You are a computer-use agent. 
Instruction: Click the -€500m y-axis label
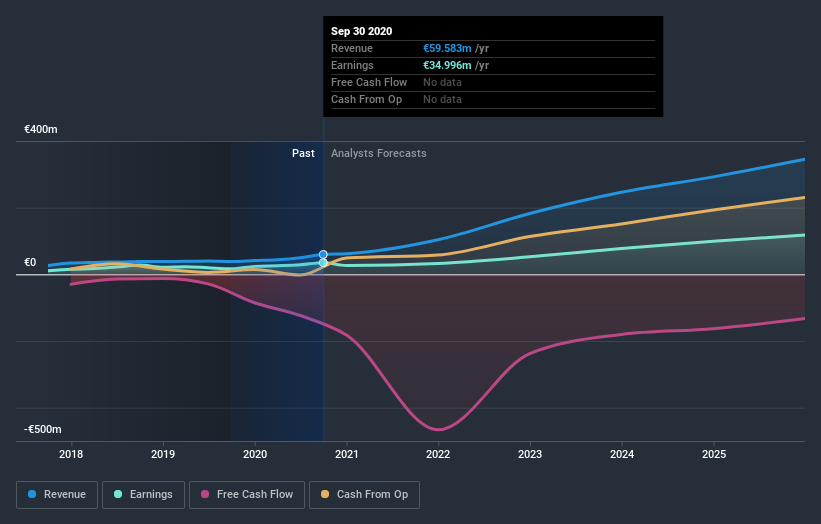click(43, 429)
